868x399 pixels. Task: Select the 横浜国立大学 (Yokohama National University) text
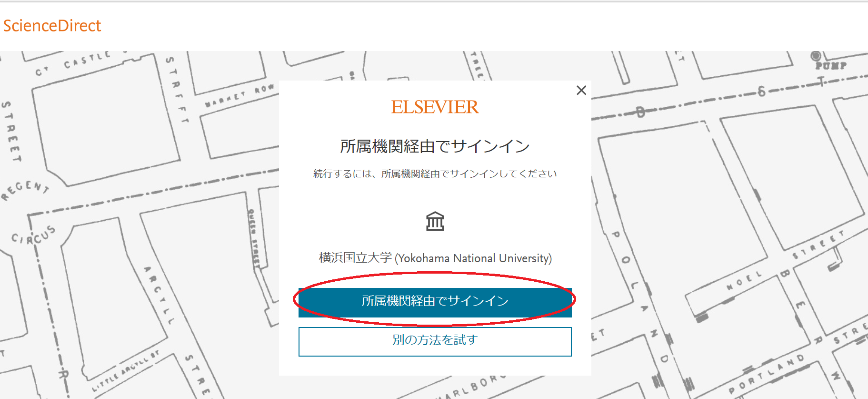click(x=435, y=258)
